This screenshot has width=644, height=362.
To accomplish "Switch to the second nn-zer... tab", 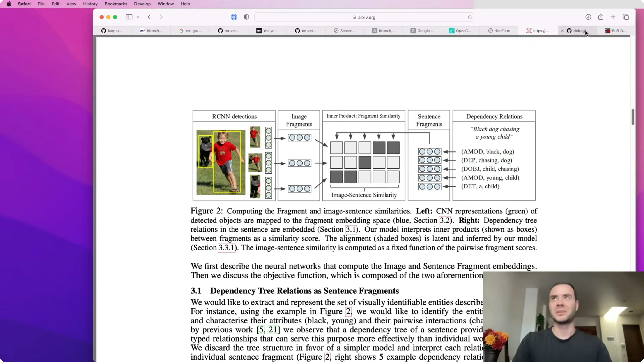I will [x=305, y=30].
